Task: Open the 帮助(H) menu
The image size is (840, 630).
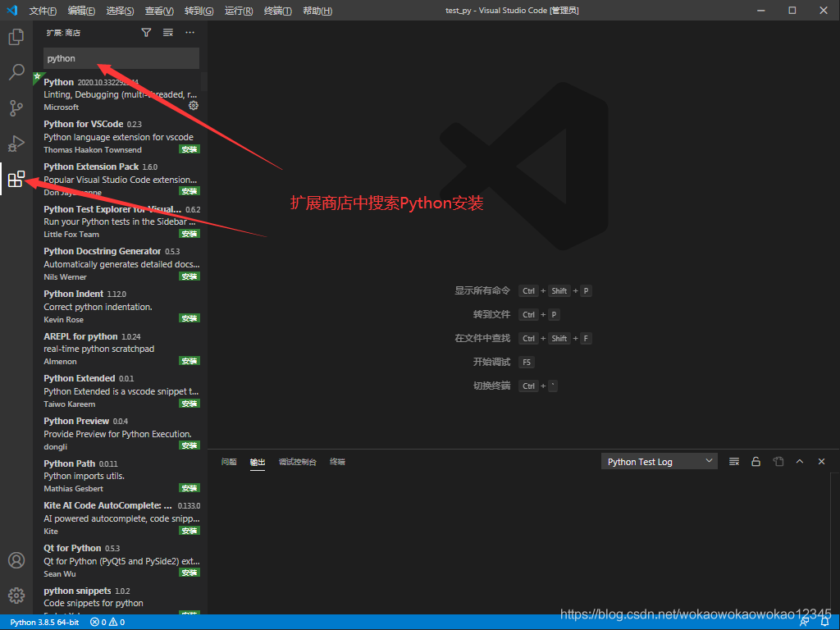Action: pos(317,11)
